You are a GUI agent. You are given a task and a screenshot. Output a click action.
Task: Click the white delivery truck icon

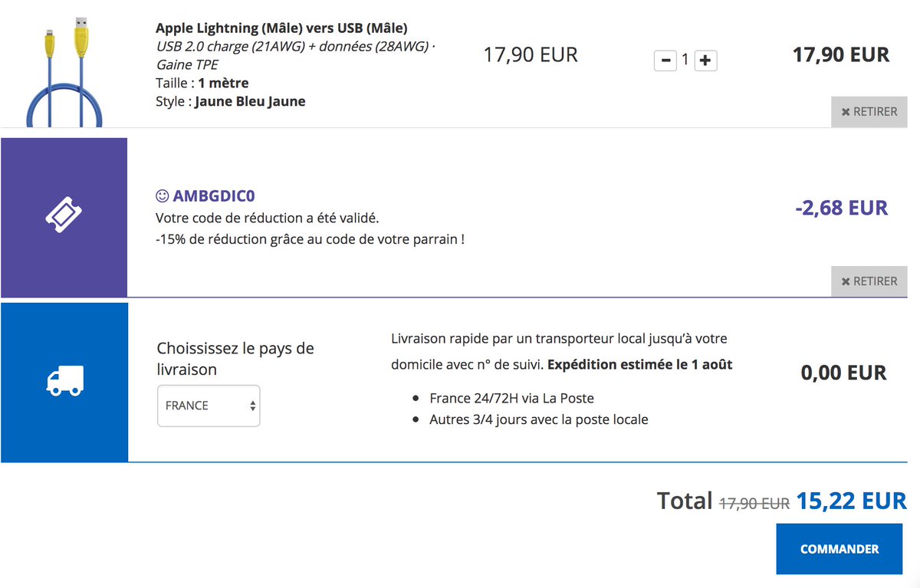64,381
